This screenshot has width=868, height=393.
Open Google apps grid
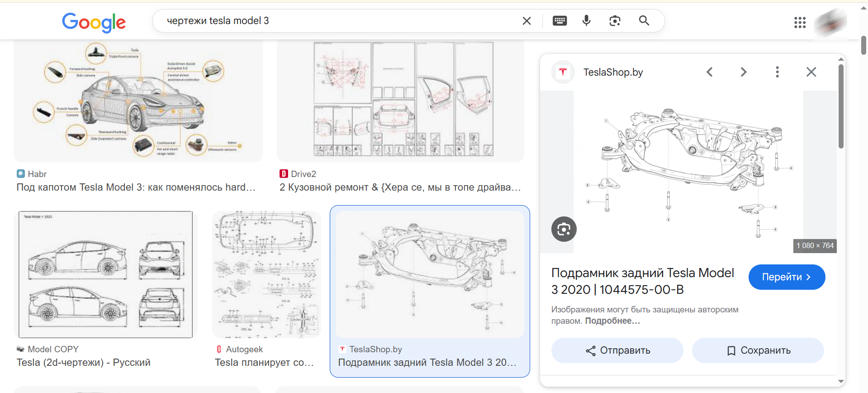(x=800, y=23)
